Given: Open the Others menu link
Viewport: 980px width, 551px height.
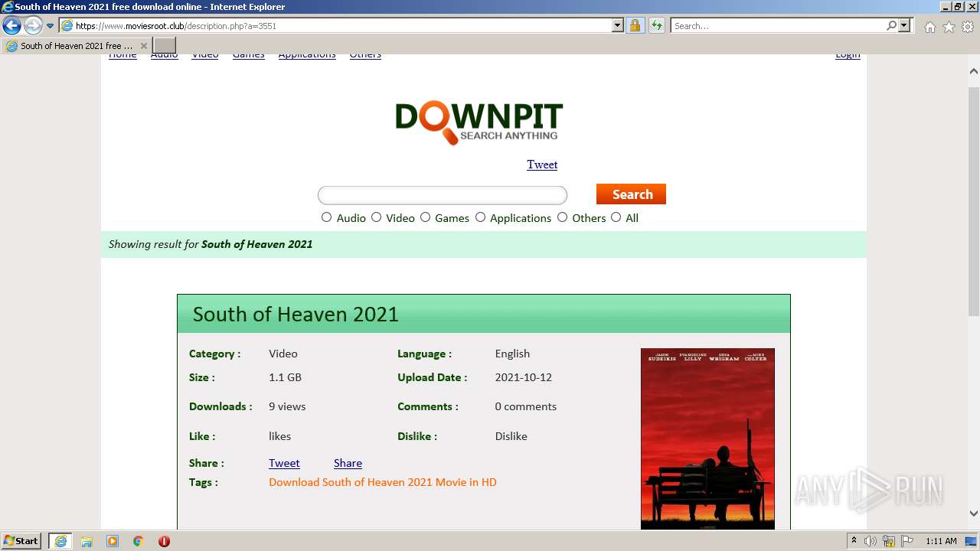Looking at the screenshot, I should tap(365, 55).
